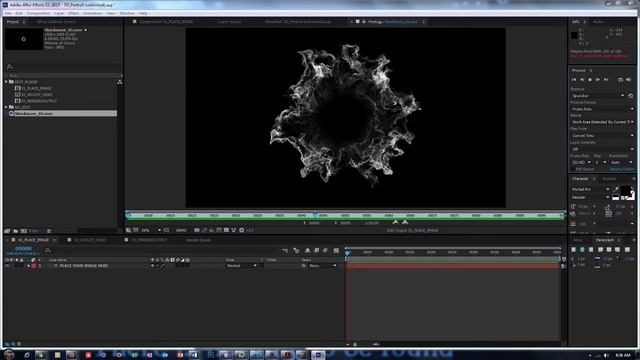Image resolution: width=640 pixels, height=360 pixels.
Task: Click viewer time ruler current-time indicator
Action: (x=315, y=214)
